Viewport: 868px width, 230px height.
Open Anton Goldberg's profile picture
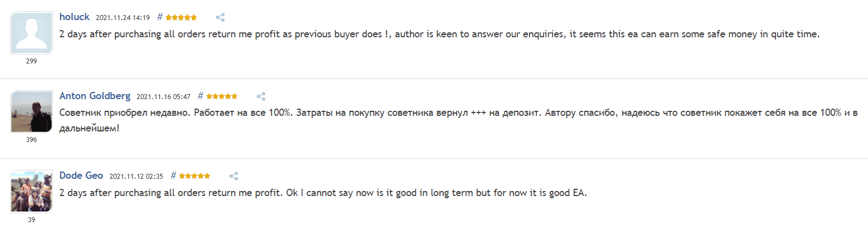[32, 112]
